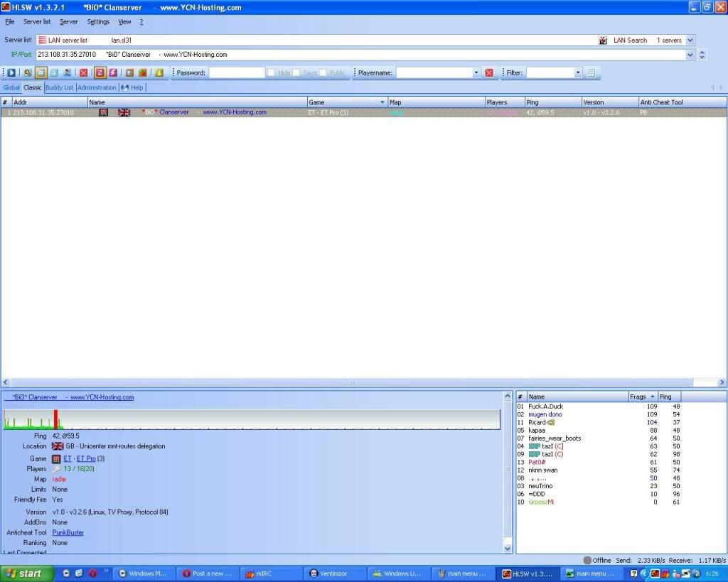
Task: Click the pink lightning bolt toolbar icon
Action: tap(113, 72)
